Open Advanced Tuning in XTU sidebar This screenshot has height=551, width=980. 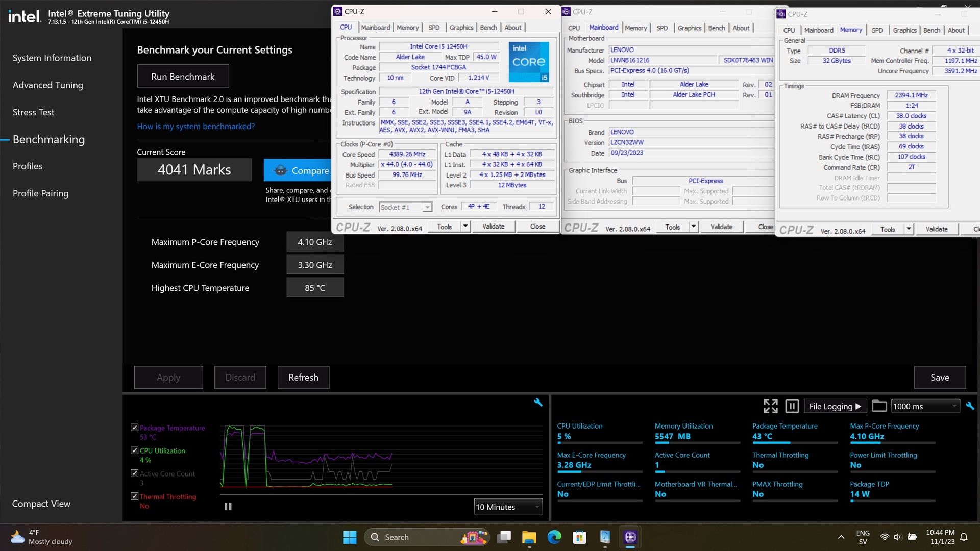(48, 85)
